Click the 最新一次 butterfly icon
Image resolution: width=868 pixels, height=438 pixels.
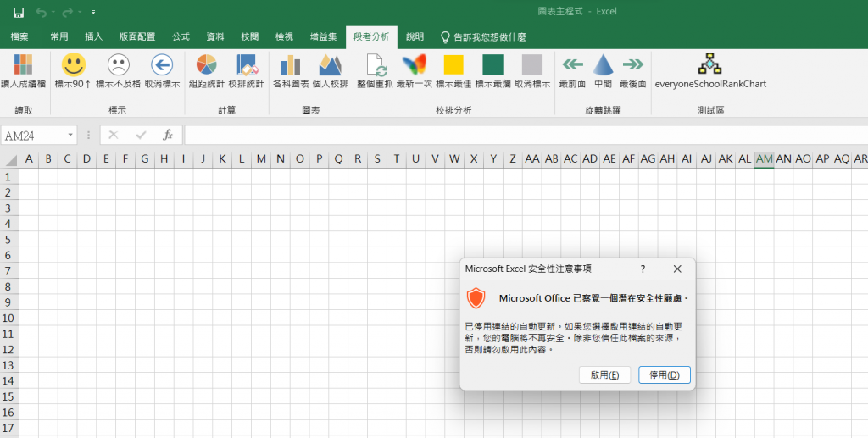point(414,64)
